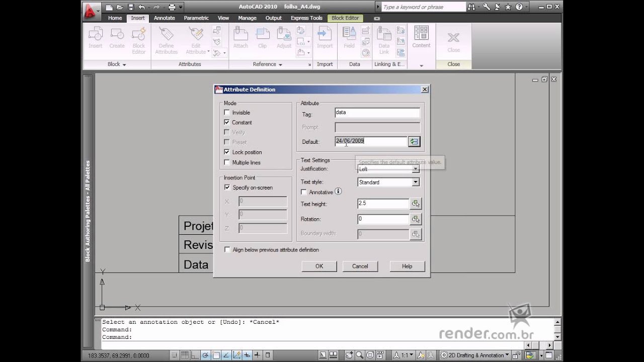The image size is (644, 362).
Task: Click the Field icon in Data panel
Action: click(349, 34)
